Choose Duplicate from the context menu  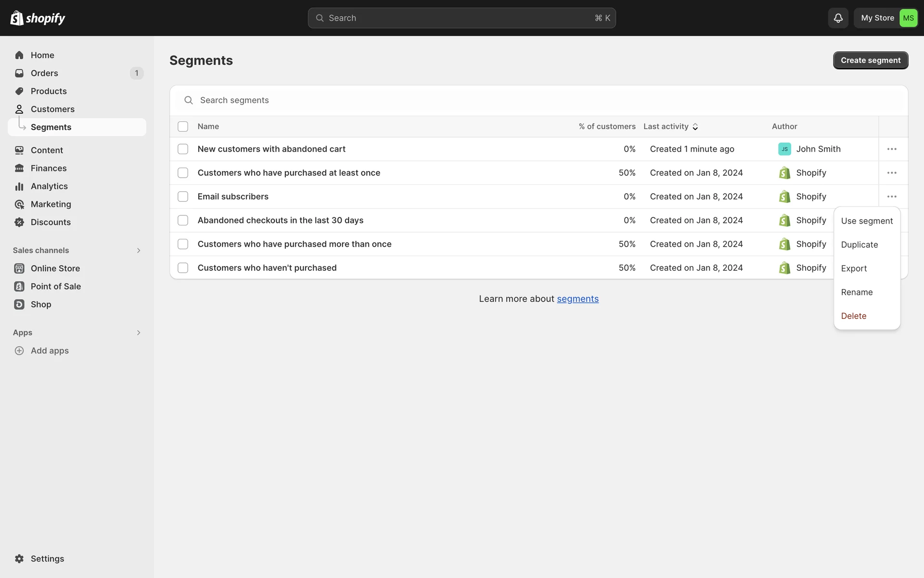coord(859,245)
